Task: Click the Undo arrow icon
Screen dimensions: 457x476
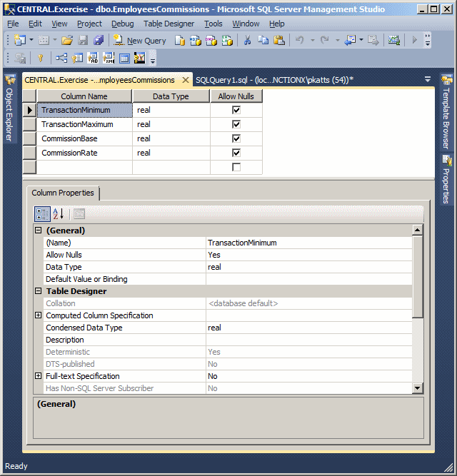Action: click(x=300, y=40)
